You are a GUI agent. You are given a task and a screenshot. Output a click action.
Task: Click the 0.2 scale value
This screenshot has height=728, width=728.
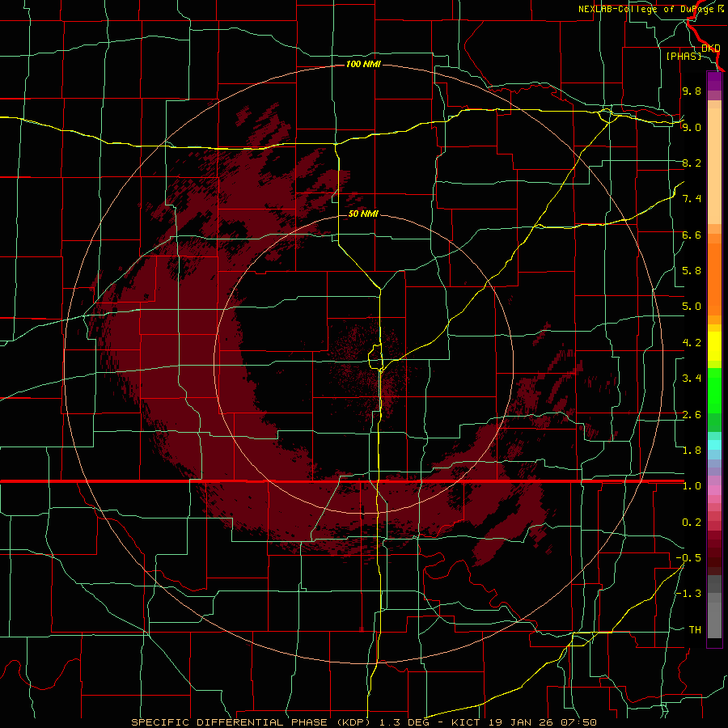692,523
